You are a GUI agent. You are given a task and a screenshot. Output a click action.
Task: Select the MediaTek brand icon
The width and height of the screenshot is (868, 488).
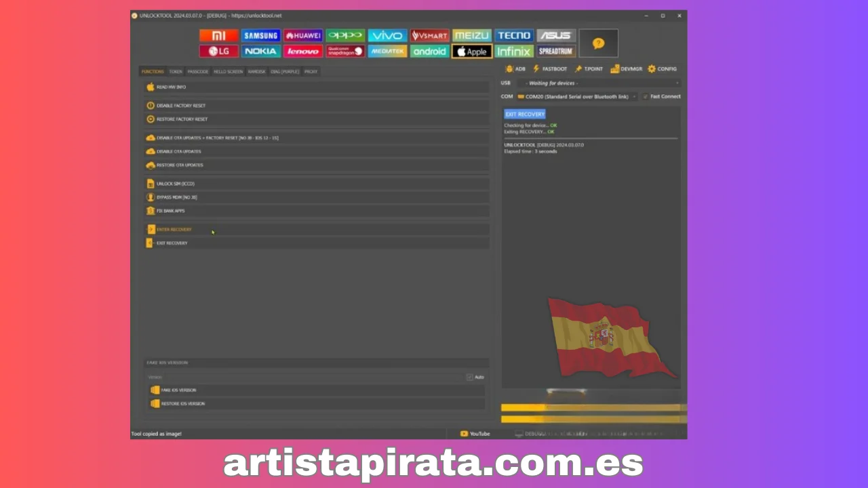pos(387,51)
